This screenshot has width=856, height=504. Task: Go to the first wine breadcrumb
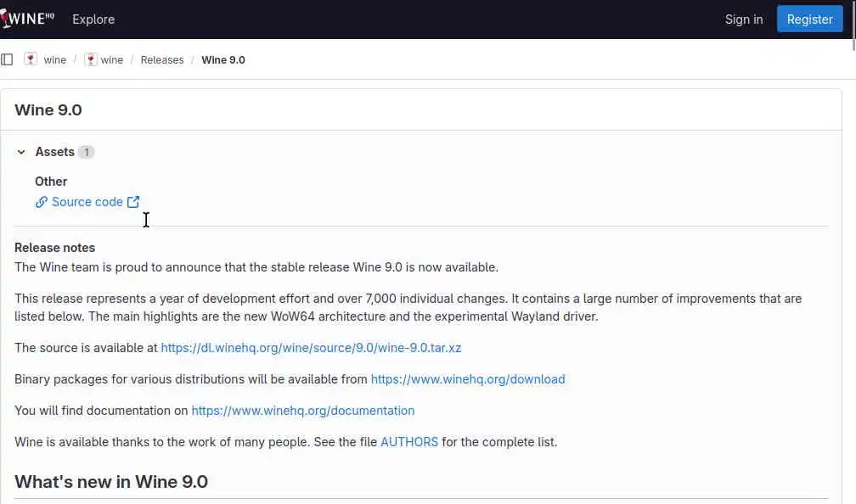click(x=54, y=60)
